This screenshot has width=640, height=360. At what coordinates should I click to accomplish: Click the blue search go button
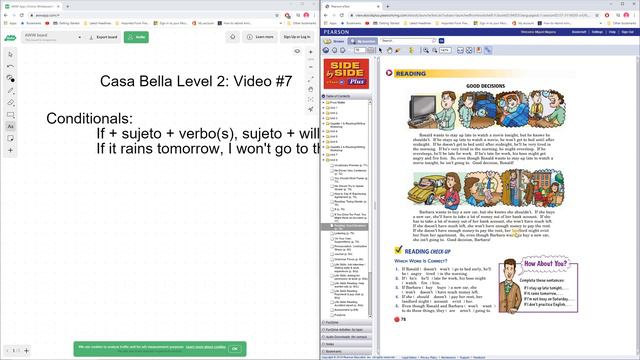(x=441, y=41)
